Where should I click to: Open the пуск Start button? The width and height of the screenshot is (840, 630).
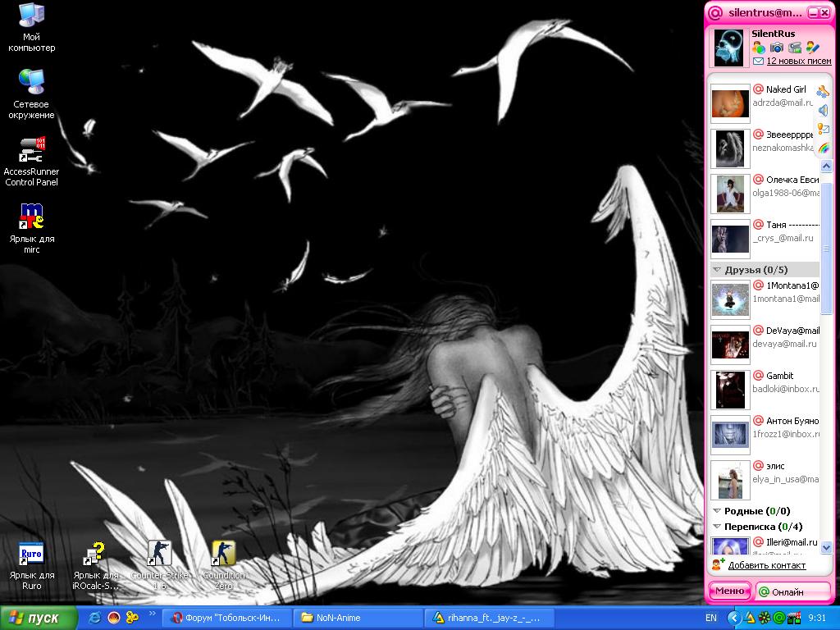click(38, 619)
